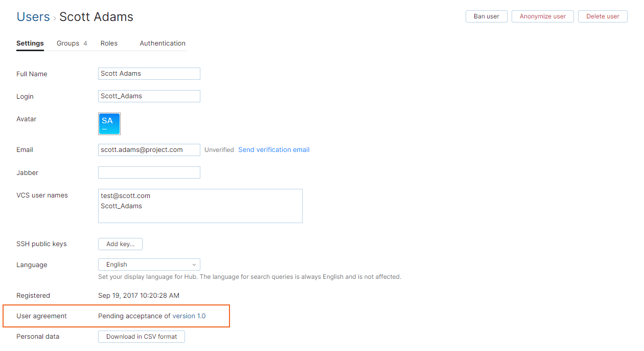Click the empty Jabber field
Viewport: 644px width, 351px height.
[149, 172]
